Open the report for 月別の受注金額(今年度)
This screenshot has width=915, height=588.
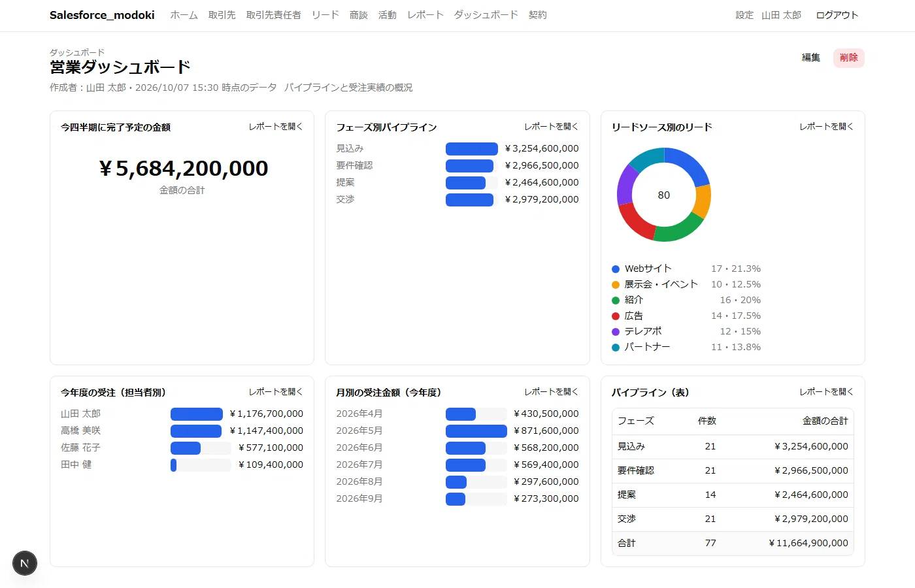[x=552, y=392]
